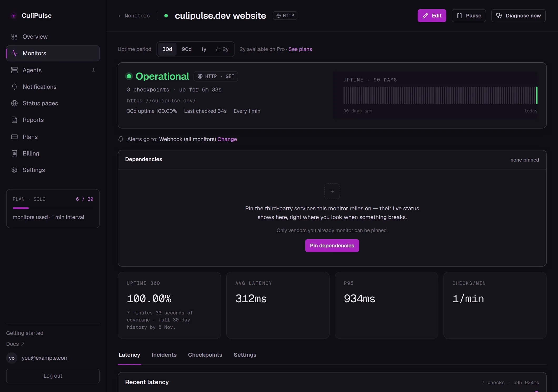558x392 pixels.
Task: Click the 'yo' user avatar
Action: [x=12, y=358]
